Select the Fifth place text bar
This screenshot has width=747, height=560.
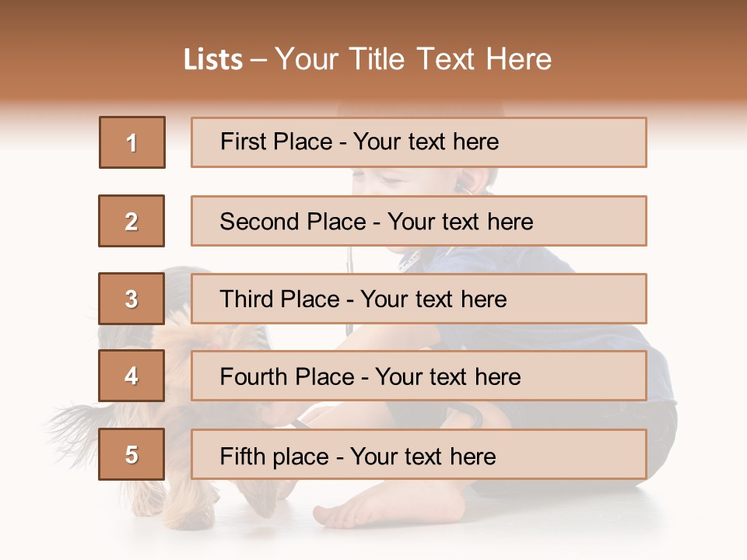click(x=419, y=455)
